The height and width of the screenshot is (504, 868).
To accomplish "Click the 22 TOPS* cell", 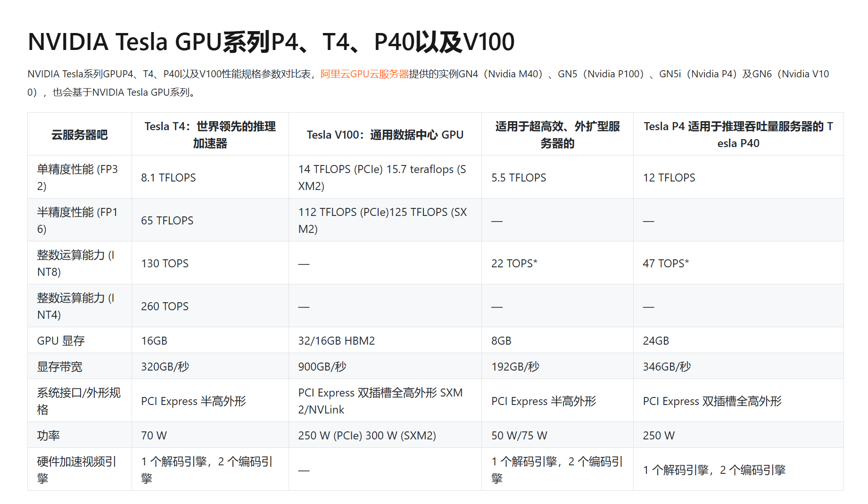I will tap(557, 264).
